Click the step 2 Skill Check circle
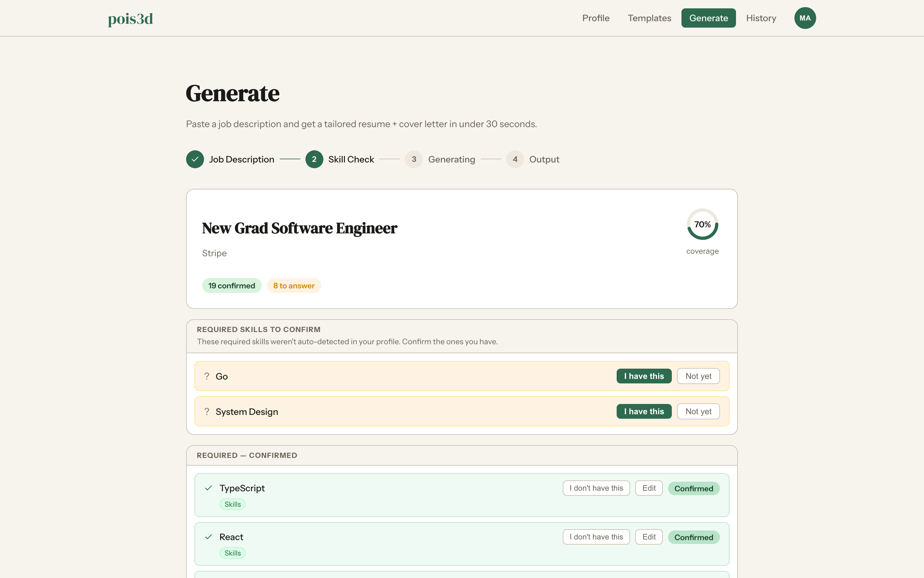This screenshot has height=578, width=924. tap(314, 159)
